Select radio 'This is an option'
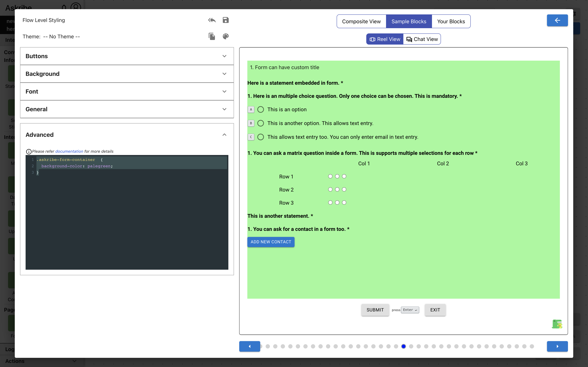Image resolution: width=588 pixels, height=367 pixels. coord(261,109)
